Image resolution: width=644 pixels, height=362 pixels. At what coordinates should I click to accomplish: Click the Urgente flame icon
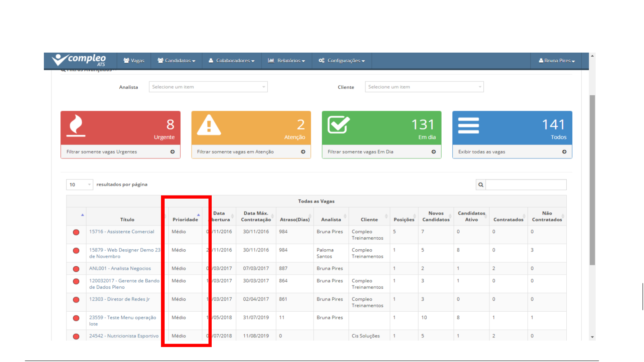coord(76,125)
